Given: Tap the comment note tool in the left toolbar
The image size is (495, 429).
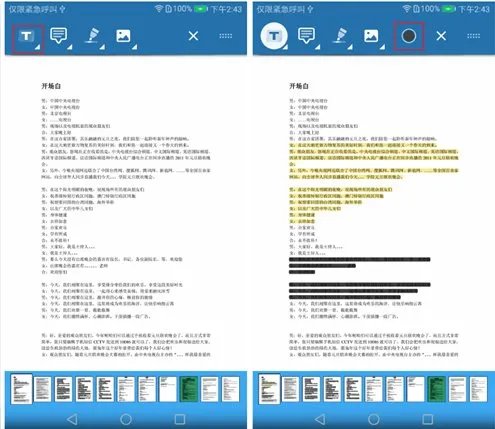Looking at the screenshot, I should pyautogui.click(x=59, y=35).
